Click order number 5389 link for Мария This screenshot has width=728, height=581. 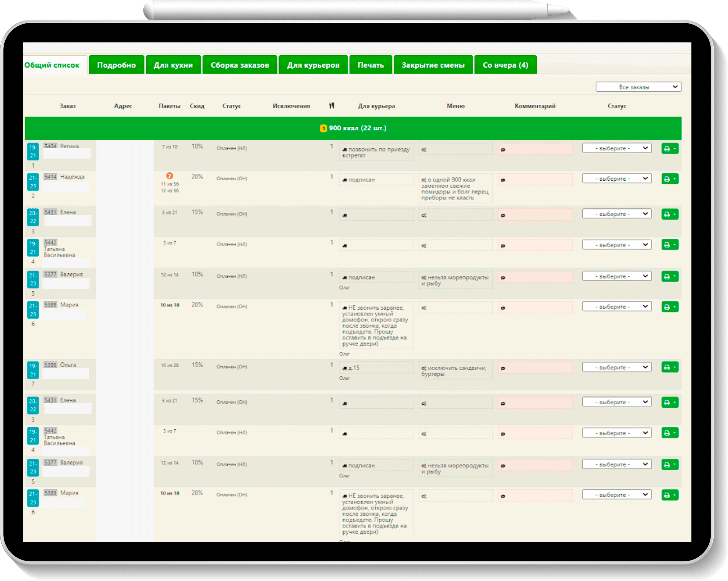pos(50,304)
